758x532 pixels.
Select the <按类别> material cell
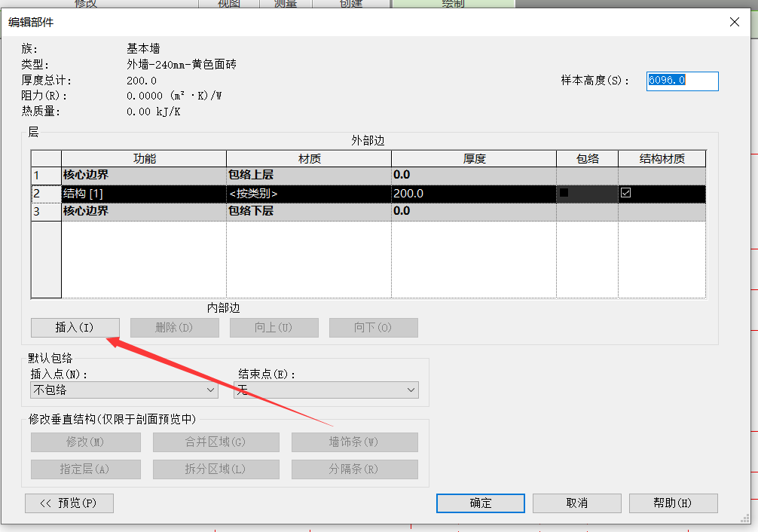point(308,194)
